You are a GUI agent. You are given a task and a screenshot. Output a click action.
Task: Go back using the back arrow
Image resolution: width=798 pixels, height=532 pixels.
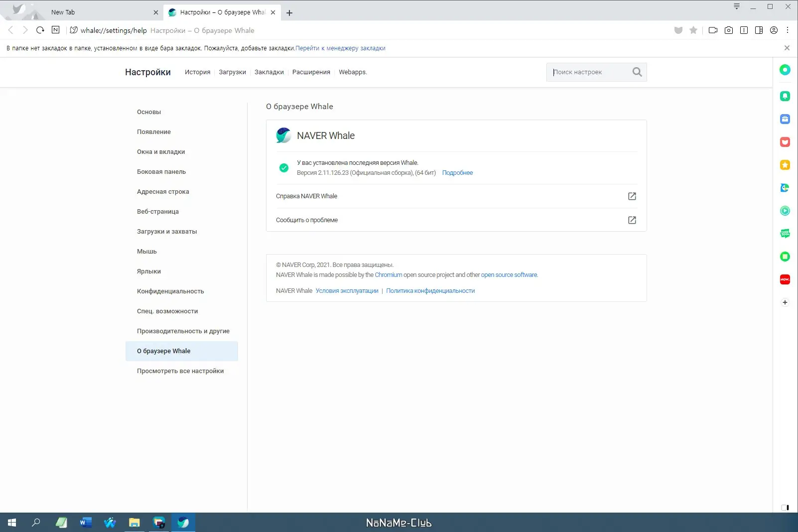click(10, 30)
